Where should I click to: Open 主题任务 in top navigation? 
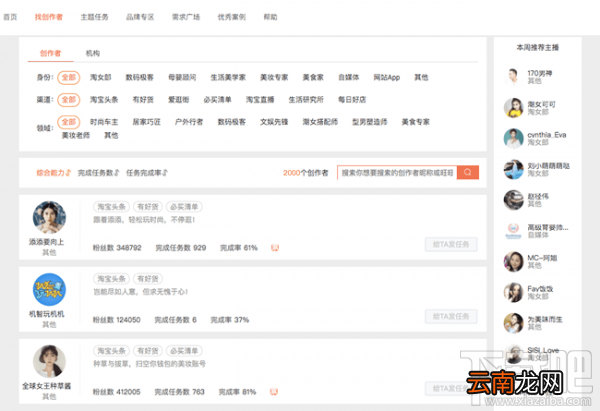[x=95, y=17]
